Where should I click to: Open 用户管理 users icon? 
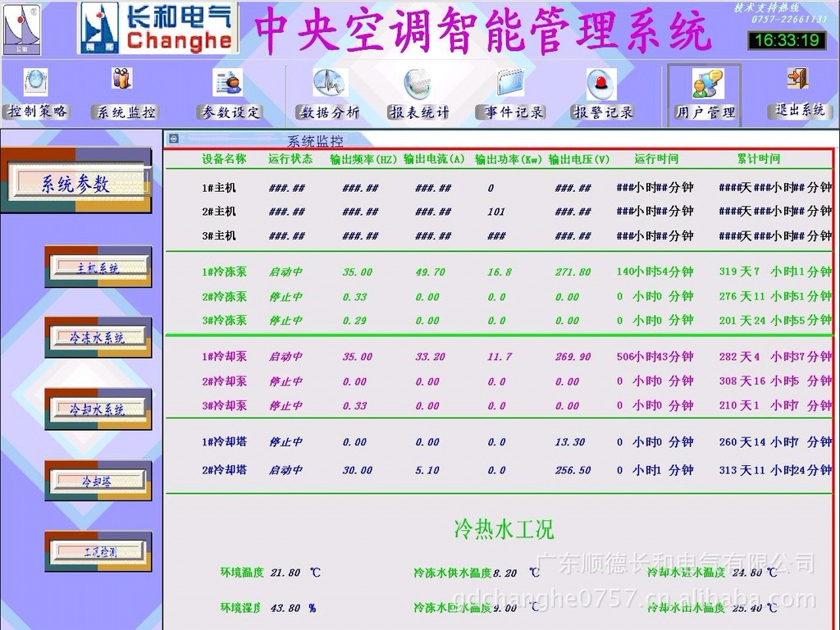point(706,83)
